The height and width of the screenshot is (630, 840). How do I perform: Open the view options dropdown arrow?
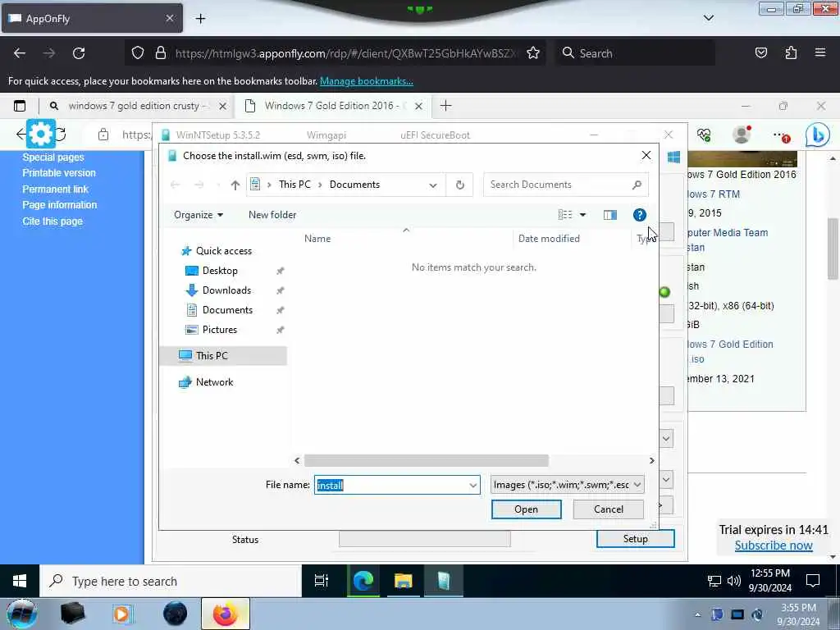click(x=583, y=215)
